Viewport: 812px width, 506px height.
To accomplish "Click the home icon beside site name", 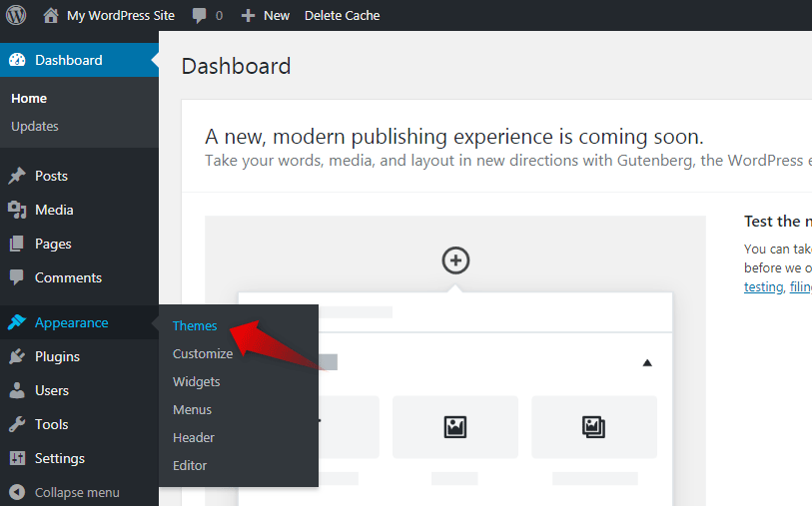I will tap(51, 15).
